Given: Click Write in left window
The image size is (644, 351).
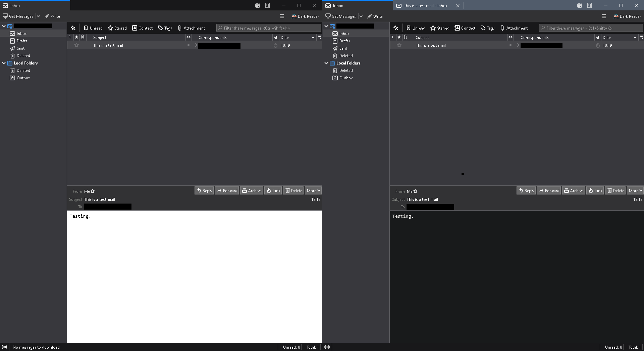Looking at the screenshot, I should (52, 16).
